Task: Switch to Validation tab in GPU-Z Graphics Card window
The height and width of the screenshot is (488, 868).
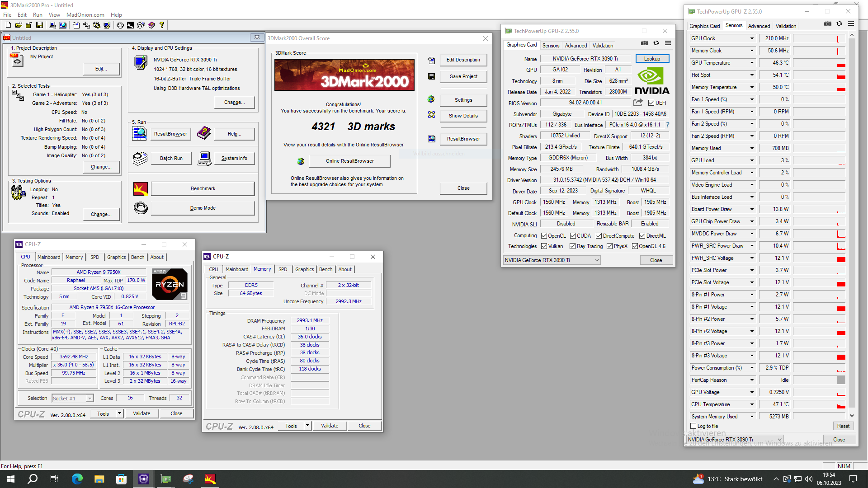Action: [603, 46]
